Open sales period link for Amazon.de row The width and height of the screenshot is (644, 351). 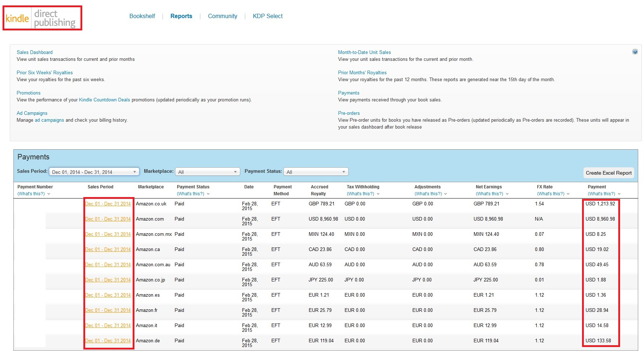[108, 340]
